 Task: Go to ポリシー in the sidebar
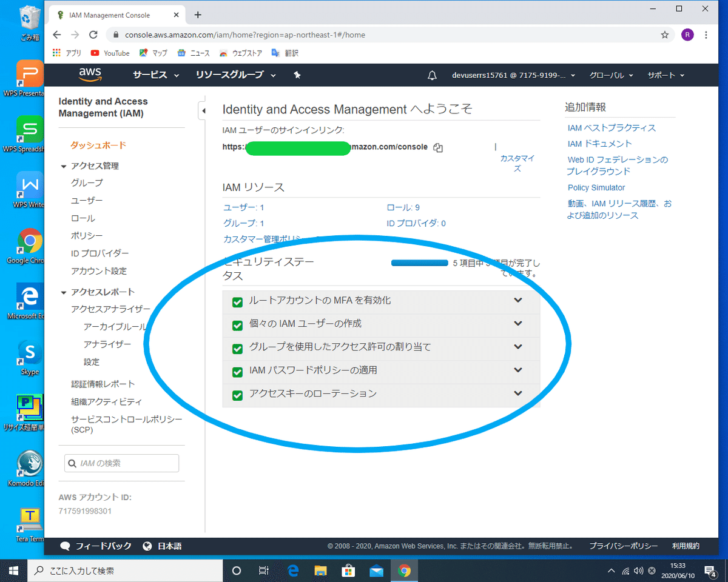coord(87,236)
